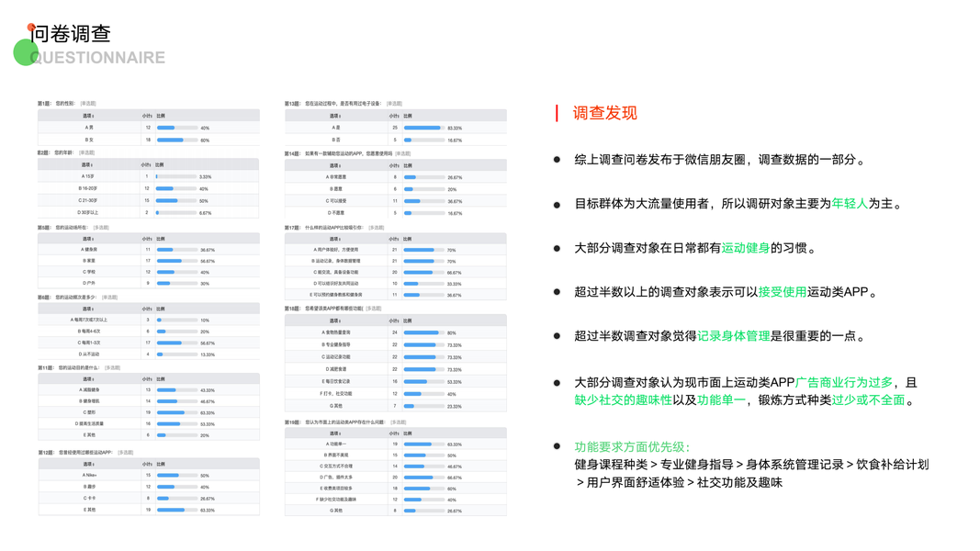Click the C 可以接受 option row

point(396,201)
